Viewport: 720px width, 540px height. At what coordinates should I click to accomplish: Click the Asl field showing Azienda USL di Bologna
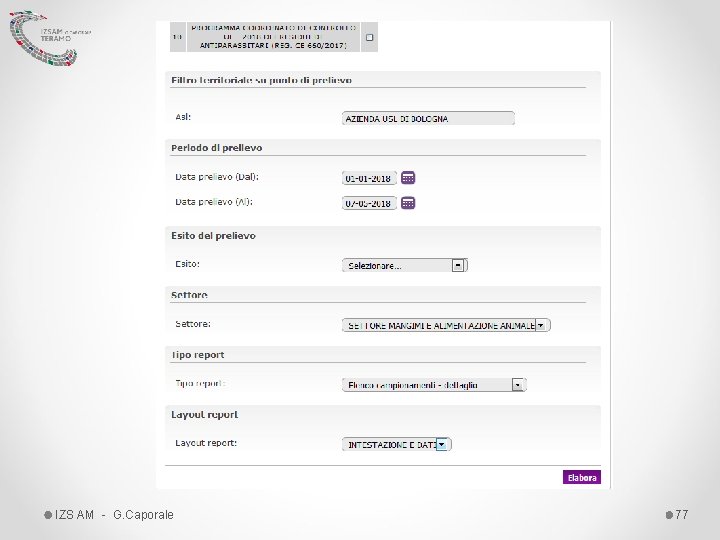pos(428,118)
